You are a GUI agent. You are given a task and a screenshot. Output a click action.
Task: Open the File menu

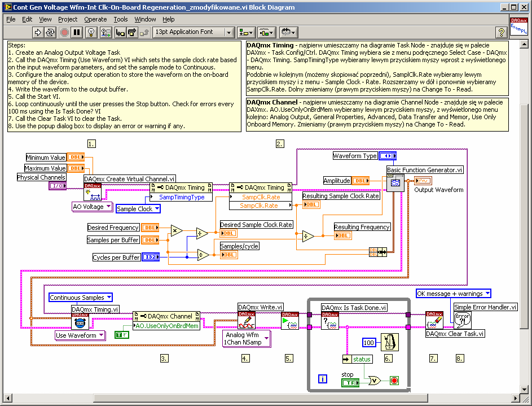pos(11,19)
